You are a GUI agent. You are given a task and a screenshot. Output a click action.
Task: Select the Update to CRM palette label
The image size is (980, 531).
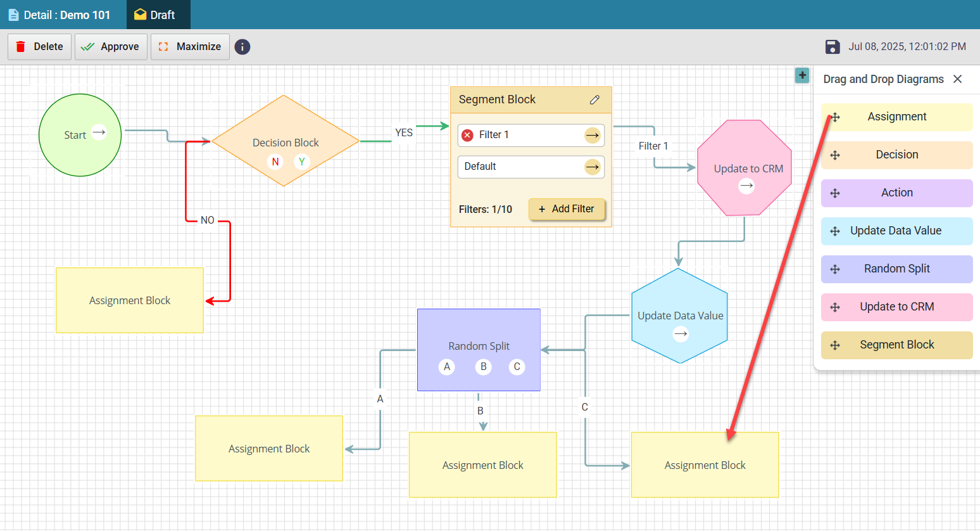coord(897,307)
